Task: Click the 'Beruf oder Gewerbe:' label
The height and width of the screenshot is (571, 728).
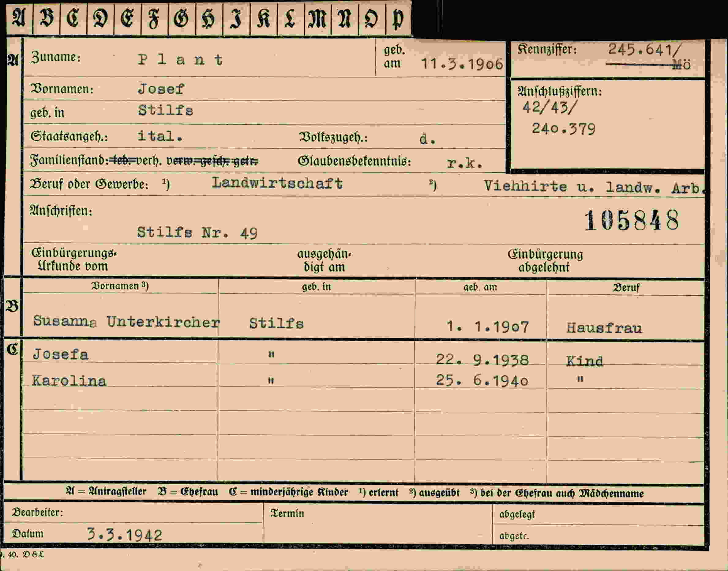Action: (89, 184)
